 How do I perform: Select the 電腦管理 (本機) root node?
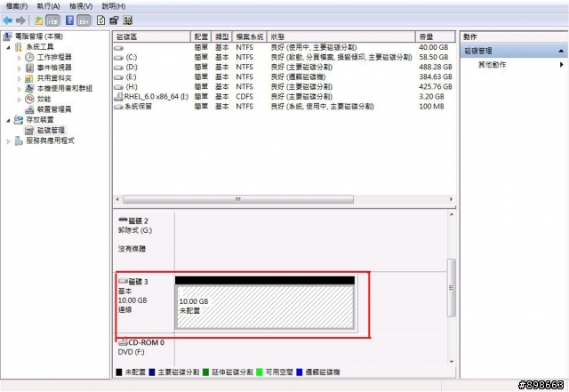click(x=38, y=36)
